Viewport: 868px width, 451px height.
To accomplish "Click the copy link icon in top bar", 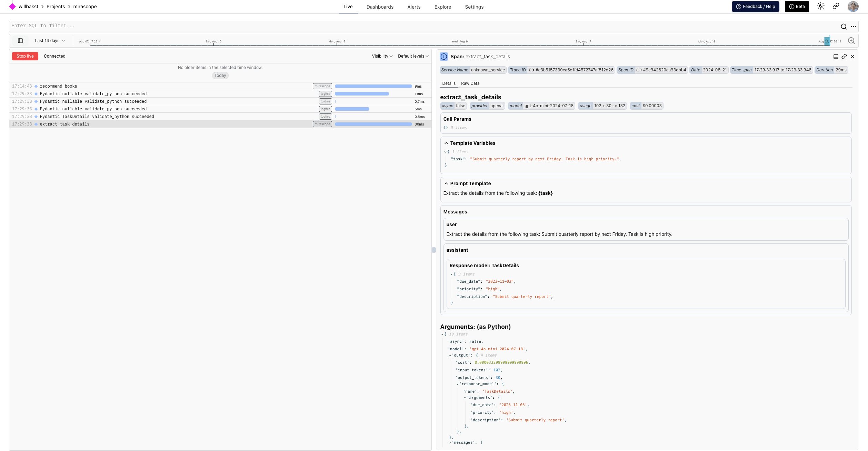I will tap(836, 6).
